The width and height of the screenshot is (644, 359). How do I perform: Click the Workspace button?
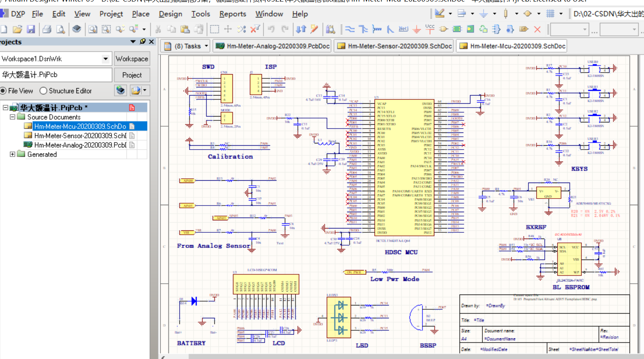[x=132, y=59]
